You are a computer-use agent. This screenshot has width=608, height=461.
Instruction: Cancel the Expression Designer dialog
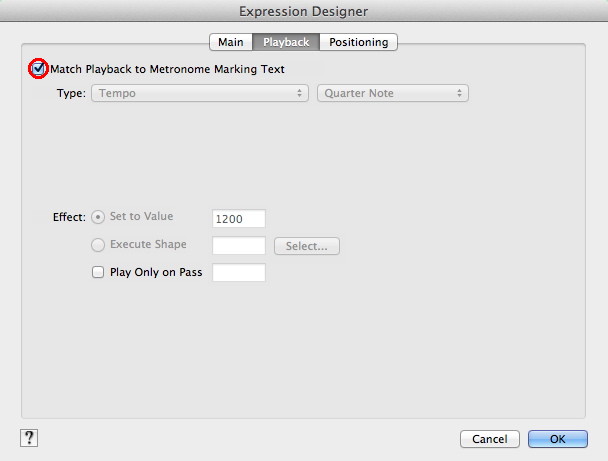point(489,438)
